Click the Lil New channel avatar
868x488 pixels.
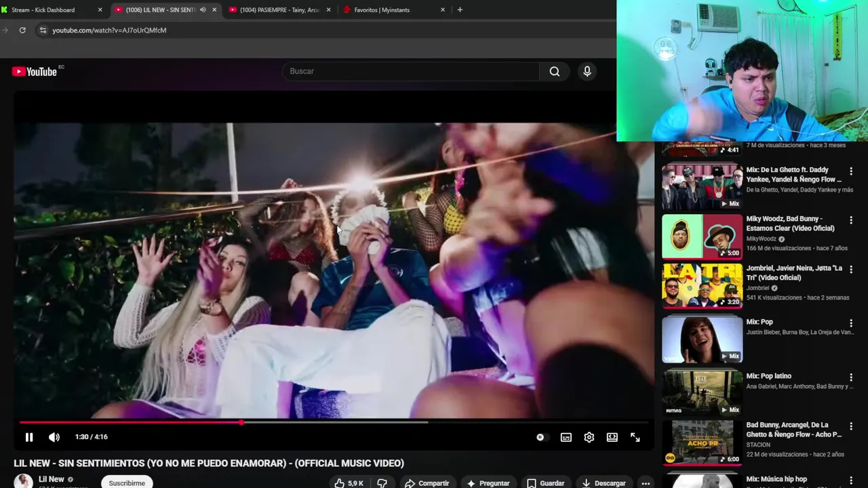coord(24,481)
